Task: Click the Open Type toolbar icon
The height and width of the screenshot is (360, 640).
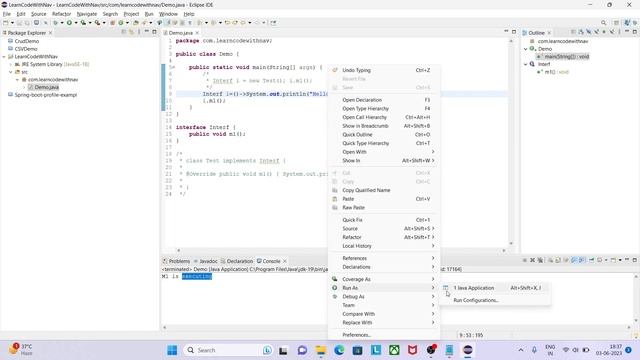Action: click(136, 23)
